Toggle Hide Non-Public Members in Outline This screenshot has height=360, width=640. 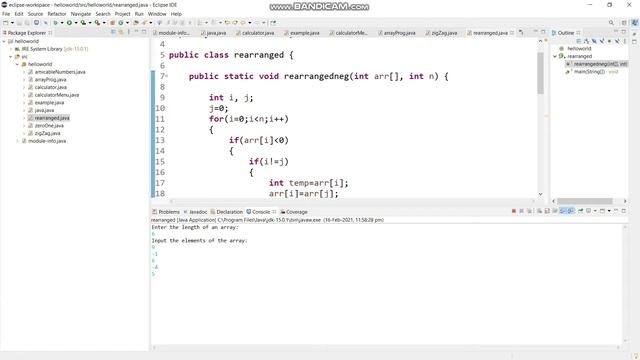(x=609, y=41)
